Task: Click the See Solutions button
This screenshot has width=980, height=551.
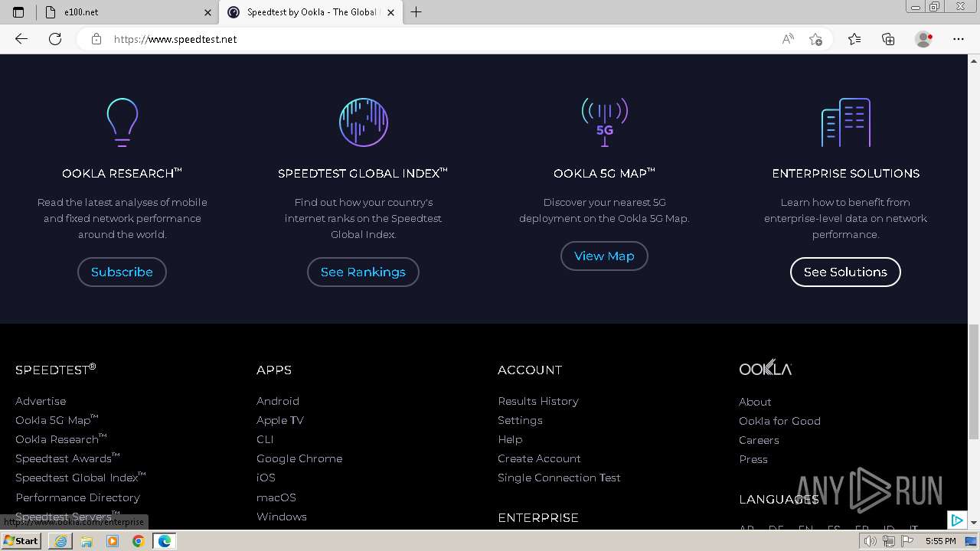Action: point(845,272)
